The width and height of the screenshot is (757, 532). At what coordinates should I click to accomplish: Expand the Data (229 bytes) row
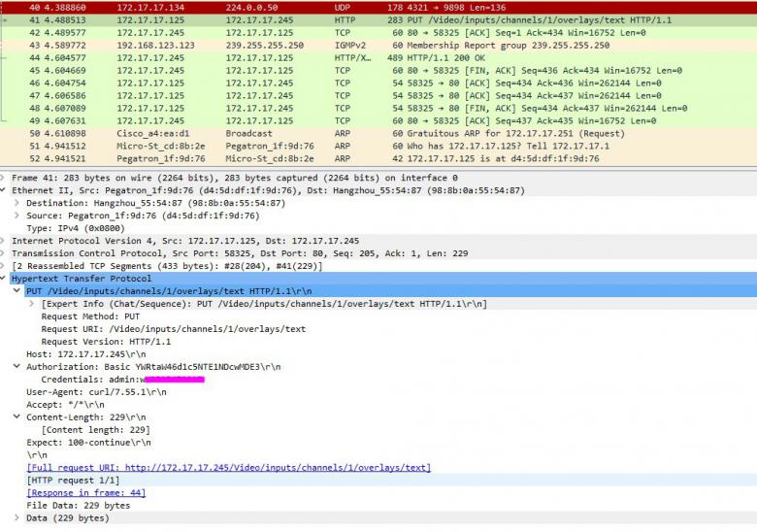[16, 517]
